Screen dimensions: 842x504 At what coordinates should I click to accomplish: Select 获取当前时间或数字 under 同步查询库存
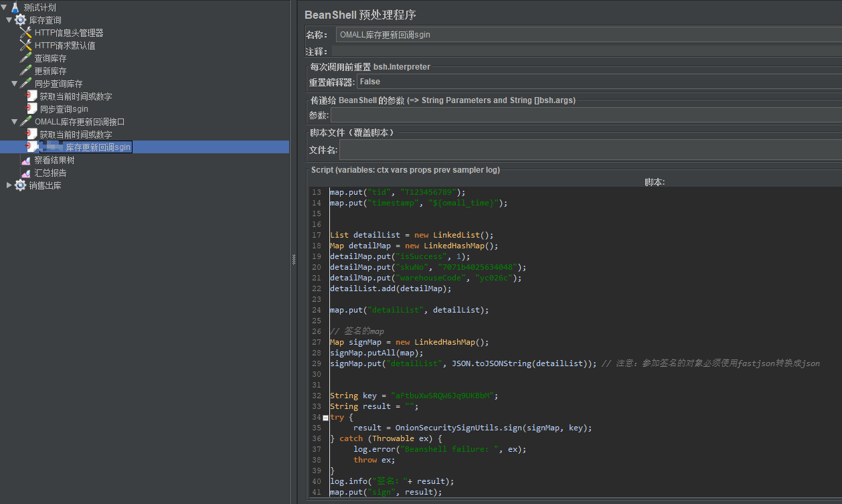click(x=76, y=96)
